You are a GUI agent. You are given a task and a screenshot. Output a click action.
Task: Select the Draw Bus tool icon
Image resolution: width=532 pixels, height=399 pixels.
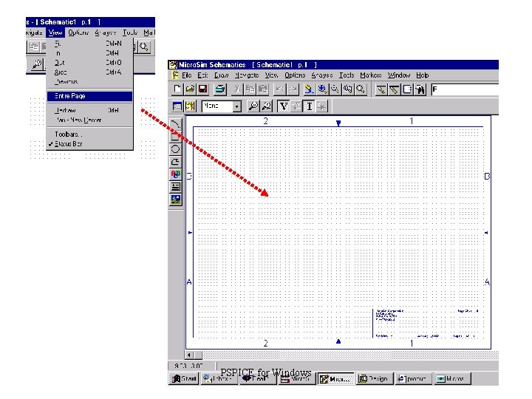pos(394,89)
